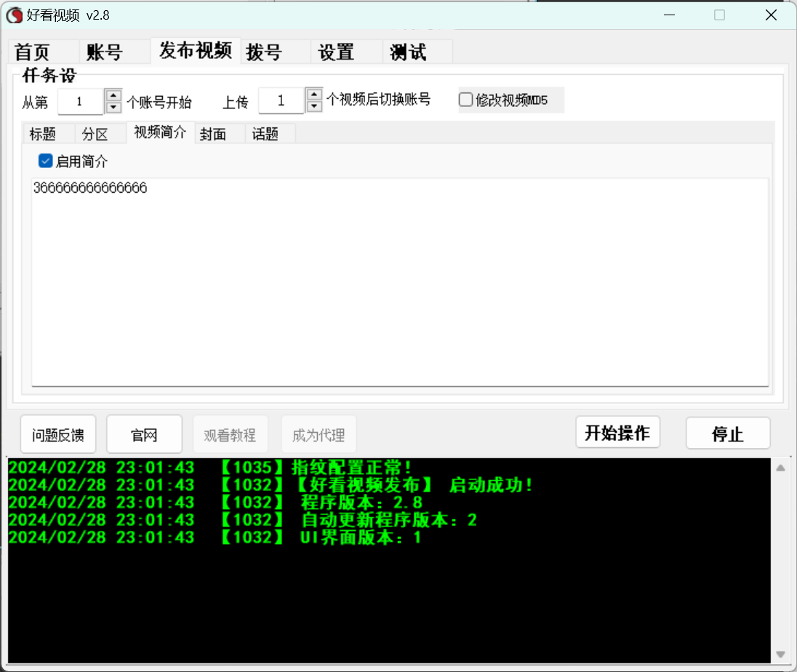Click the 程序版本: 2.8 log line
This screenshot has width=797, height=672.
pyautogui.click(x=215, y=503)
